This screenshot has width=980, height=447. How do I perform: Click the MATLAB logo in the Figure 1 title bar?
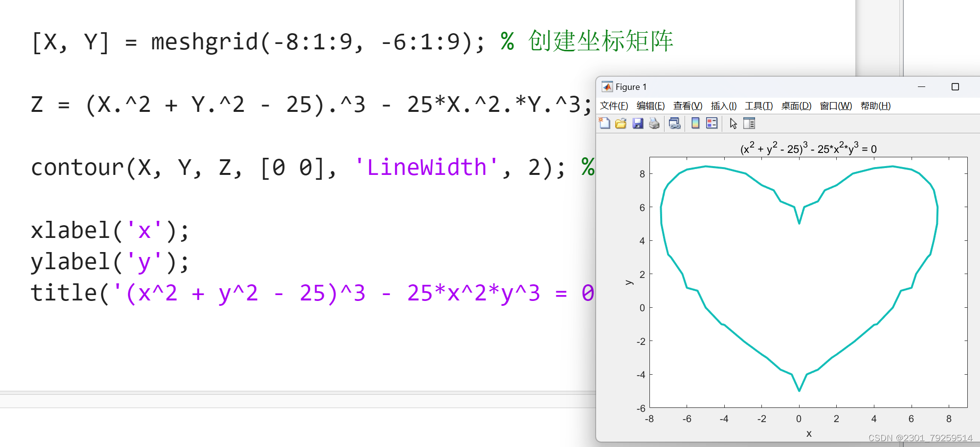point(607,86)
